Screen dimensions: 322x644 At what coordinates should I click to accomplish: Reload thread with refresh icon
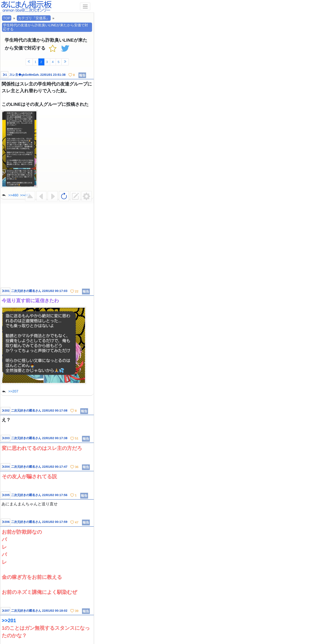(x=64, y=196)
